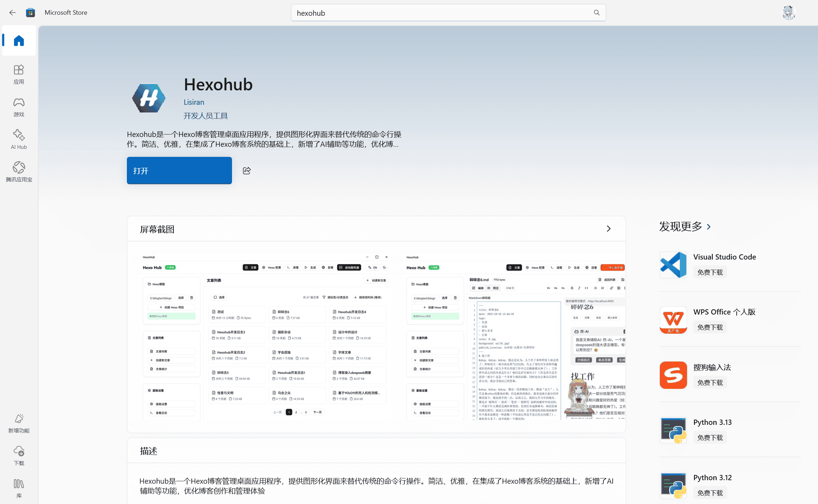Viewport: 818px width, 504px height.
Task: Click free download for Visual Studio Code
Action: coord(710,272)
